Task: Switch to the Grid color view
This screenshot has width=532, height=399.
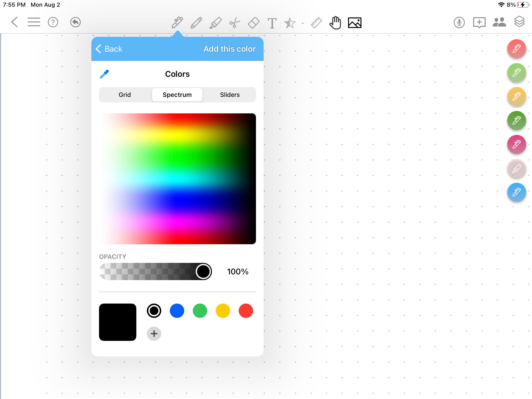Action: [x=125, y=94]
